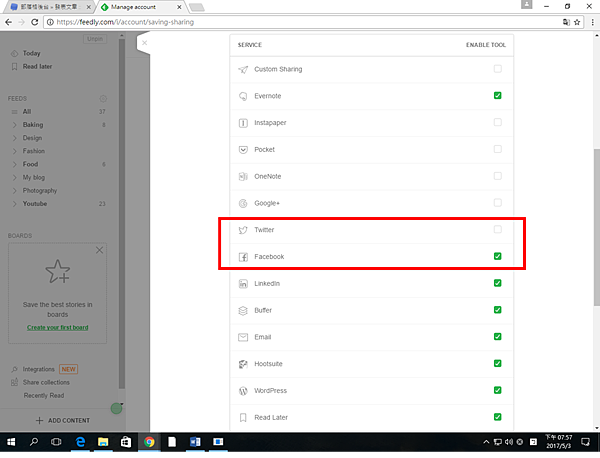Bookmark this page with star icon

tap(577, 22)
